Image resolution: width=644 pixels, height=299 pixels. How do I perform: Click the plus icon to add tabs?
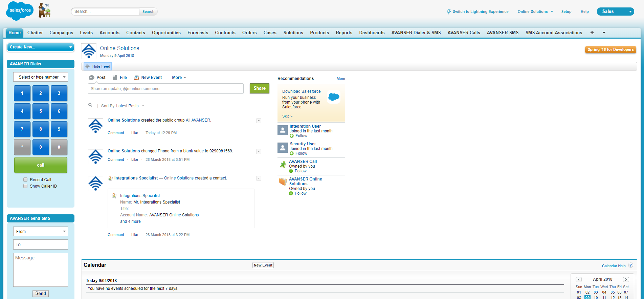(x=592, y=33)
